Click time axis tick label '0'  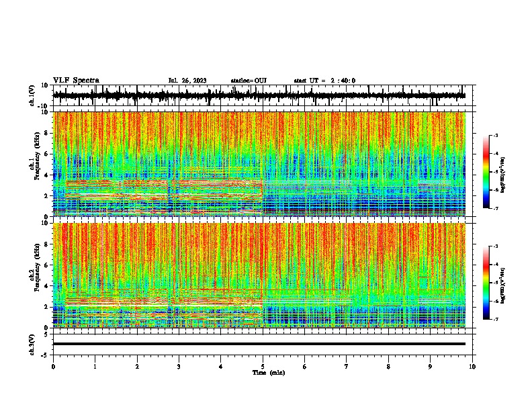(x=53, y=367)
